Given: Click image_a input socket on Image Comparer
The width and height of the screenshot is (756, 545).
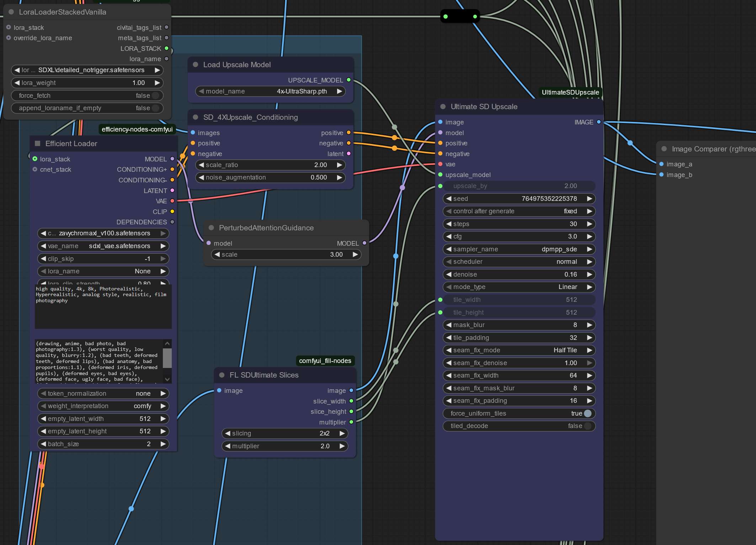Looking at the screenshot, I should 661,164.
